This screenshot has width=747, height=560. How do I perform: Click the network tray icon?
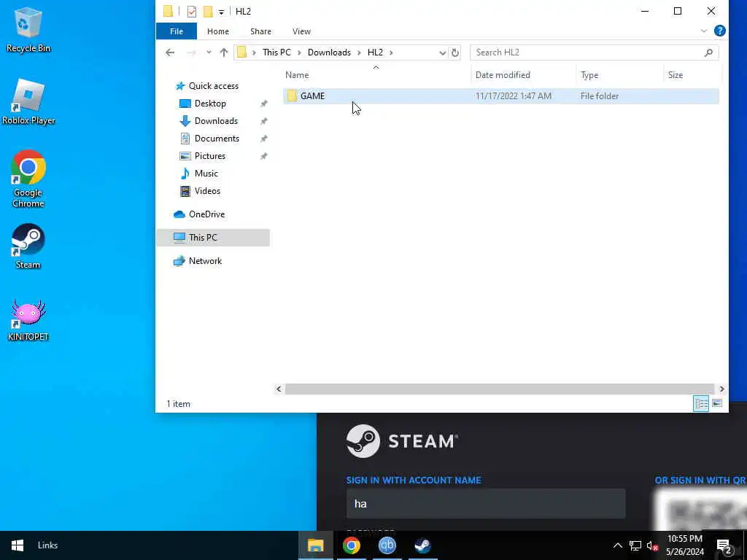(x=635, y=545)
